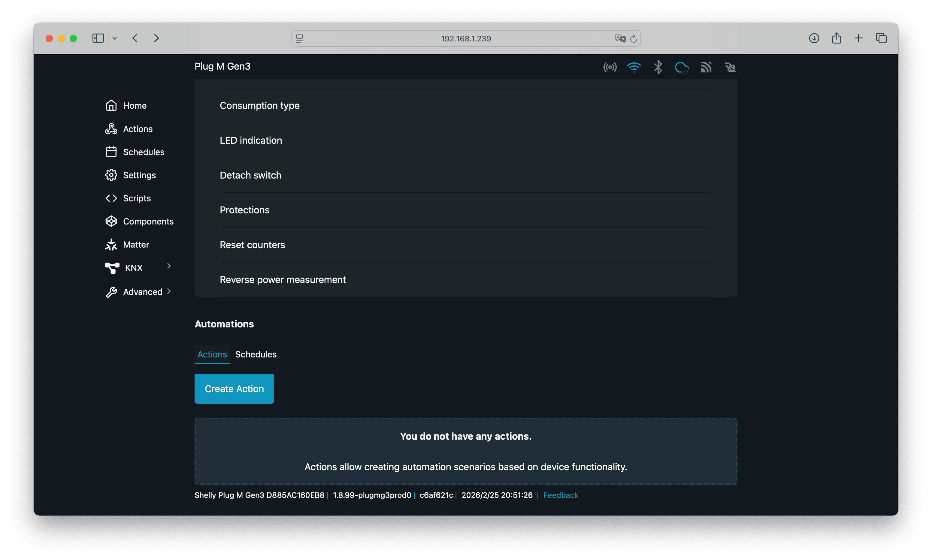Open Scripts from the sidebar
The image size is (932, 560).
tap(136, 198)
